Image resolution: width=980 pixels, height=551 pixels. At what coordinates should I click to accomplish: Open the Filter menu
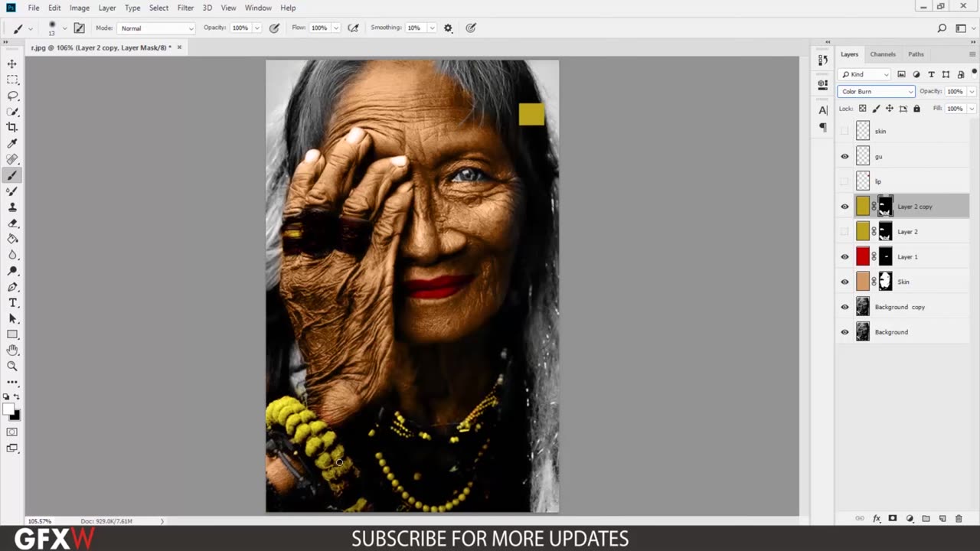(185, 8)
